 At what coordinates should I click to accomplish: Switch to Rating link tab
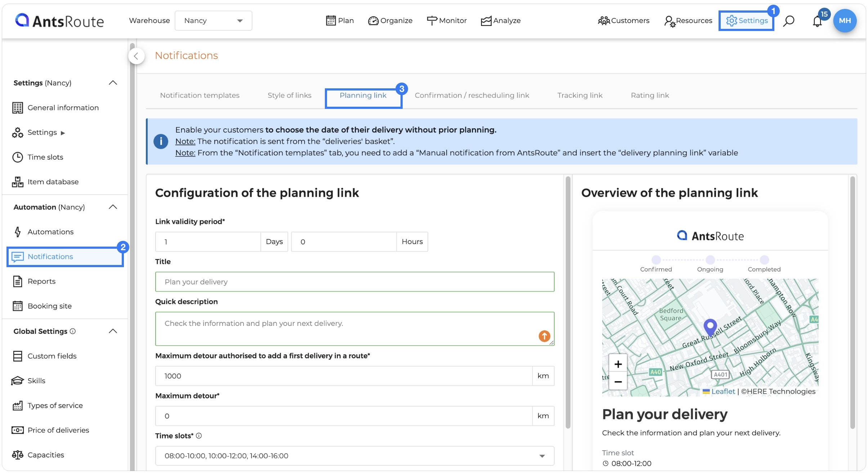(x=650, y=95)
